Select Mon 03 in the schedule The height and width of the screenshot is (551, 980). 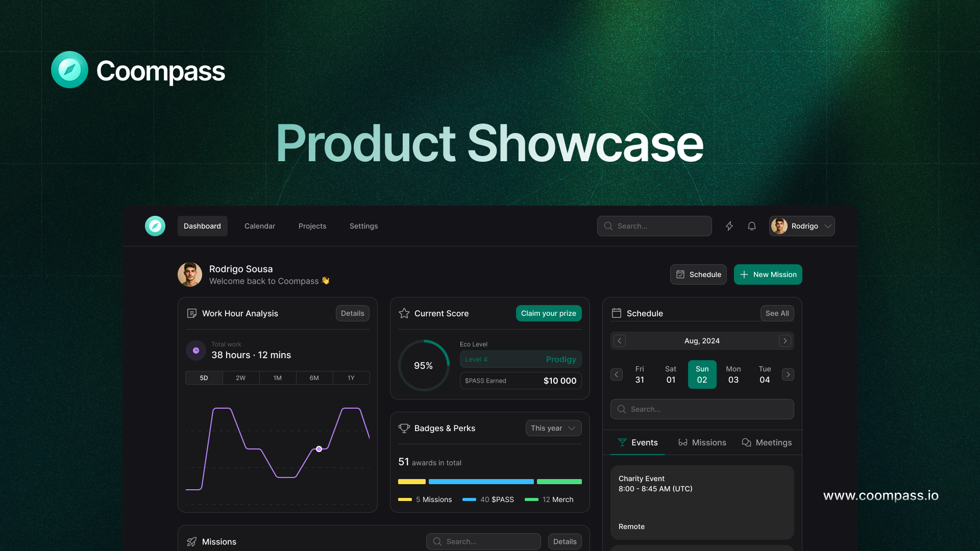[x=733, y=374]
